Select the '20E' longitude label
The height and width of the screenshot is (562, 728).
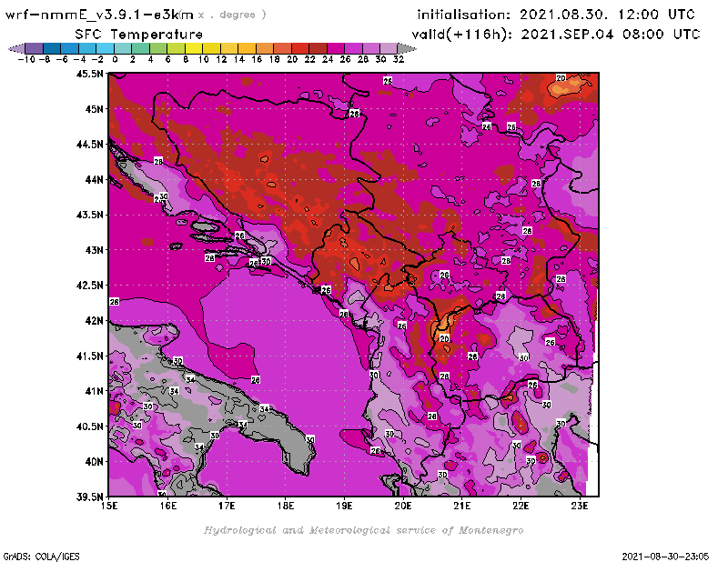point(403,506)
